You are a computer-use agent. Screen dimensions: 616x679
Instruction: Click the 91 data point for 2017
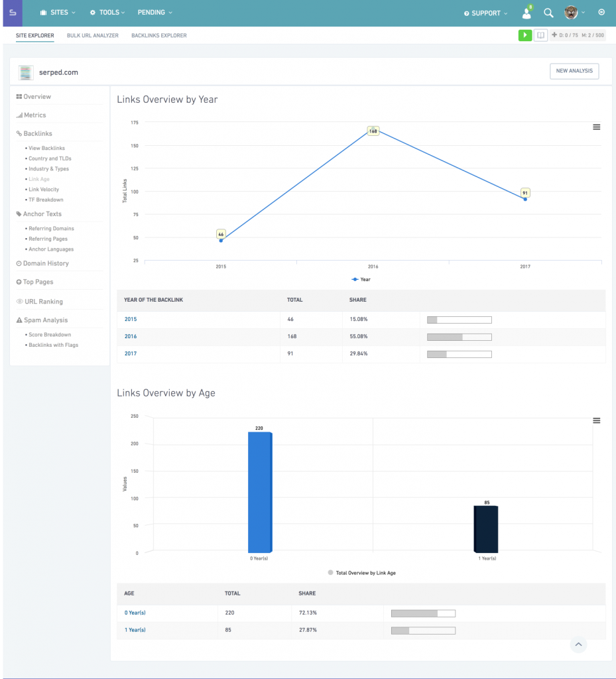coord(525,193)
